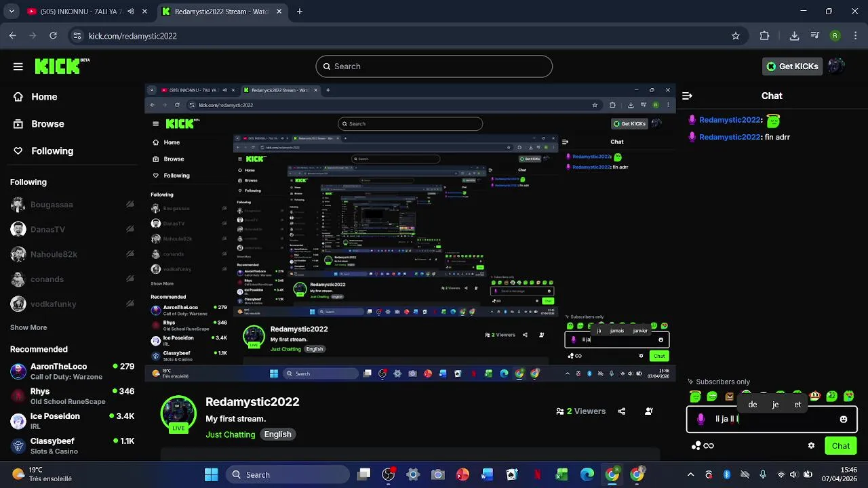Open recommended channel Classybeef
This screenshot has height=488, width=868.
pos(72,445)
